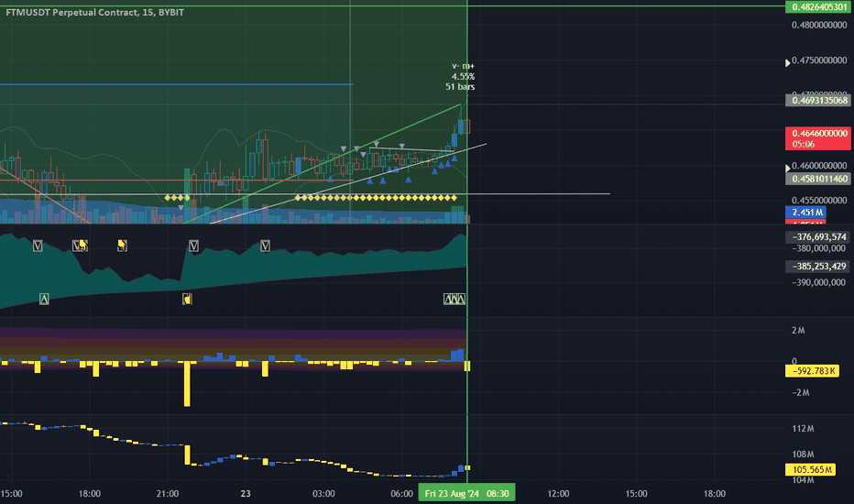This screenshot has height=504, width=854.
Task: Click the 05:06 bar countdown timer
Action: [804, 145]
